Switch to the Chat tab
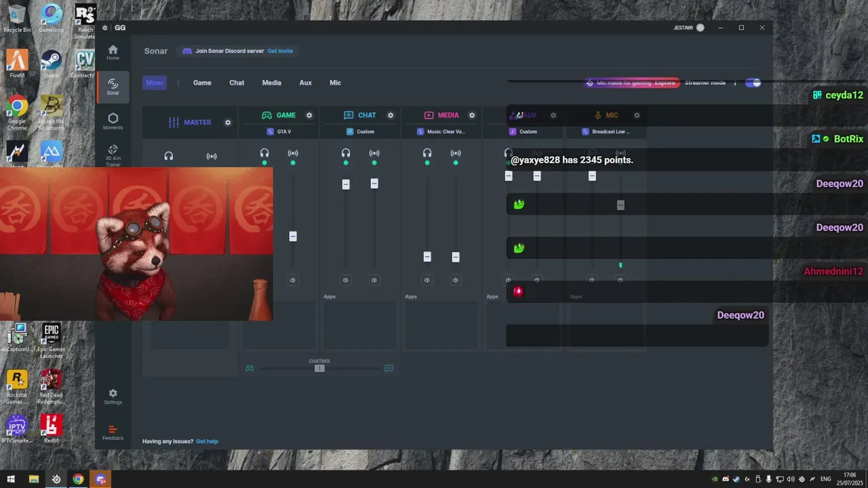Viewport: 868px width, 488px height. 237,83
